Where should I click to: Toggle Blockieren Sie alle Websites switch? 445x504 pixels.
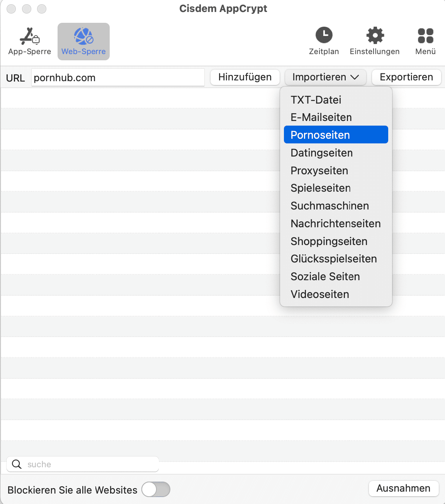pyautogui.click(x=156, y=489)
